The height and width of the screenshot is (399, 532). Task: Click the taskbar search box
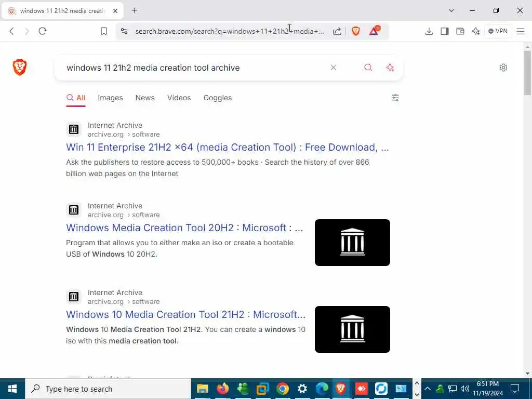click(x=108, y=389)
